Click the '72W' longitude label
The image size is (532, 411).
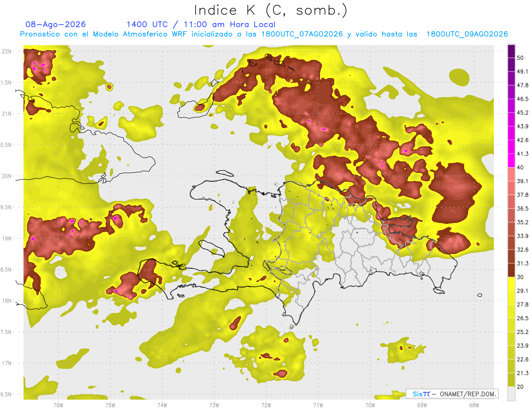(x=266, y=405)
